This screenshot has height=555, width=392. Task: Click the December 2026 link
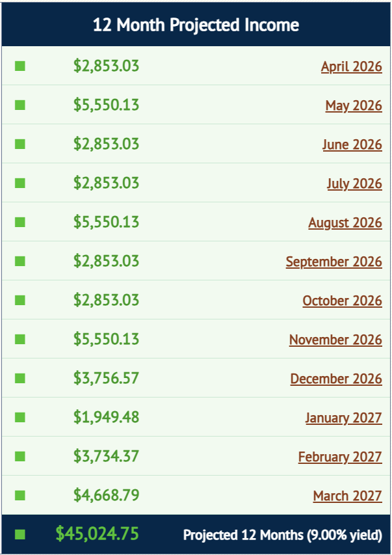click(x=336, y=379)
